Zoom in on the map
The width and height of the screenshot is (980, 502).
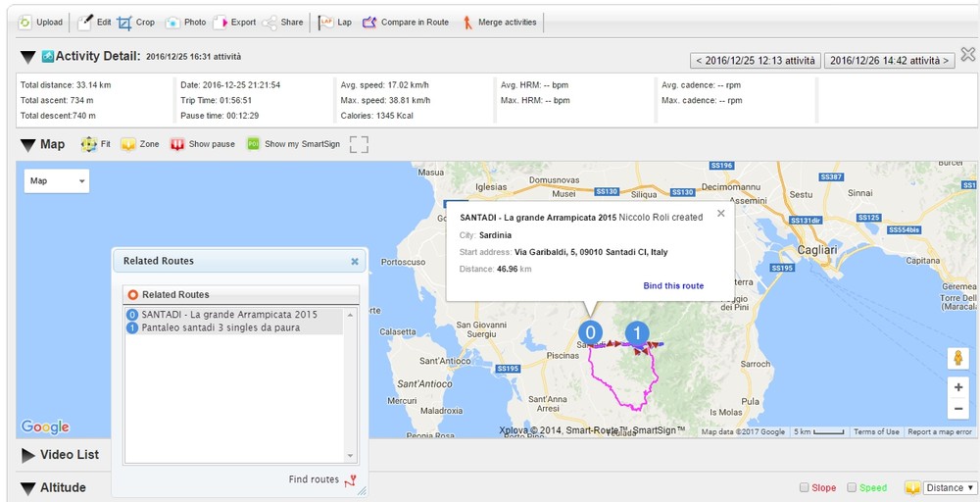tap(957, 387)
